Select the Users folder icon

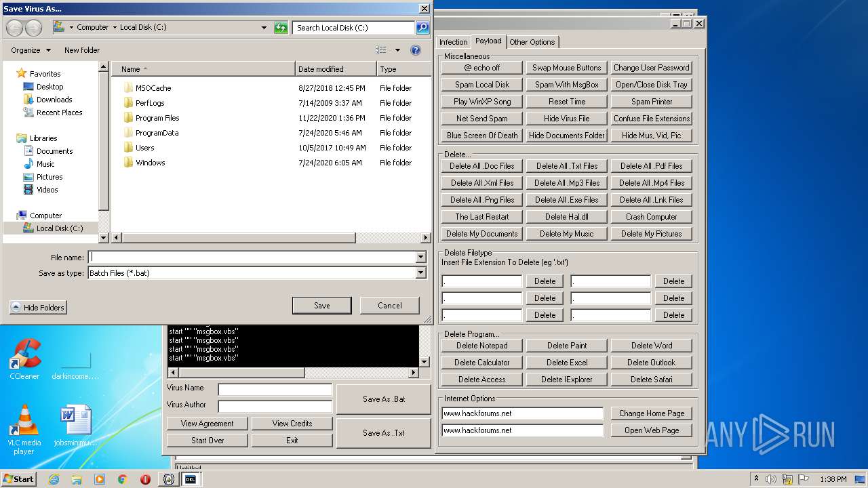click(x=128, y=148)
